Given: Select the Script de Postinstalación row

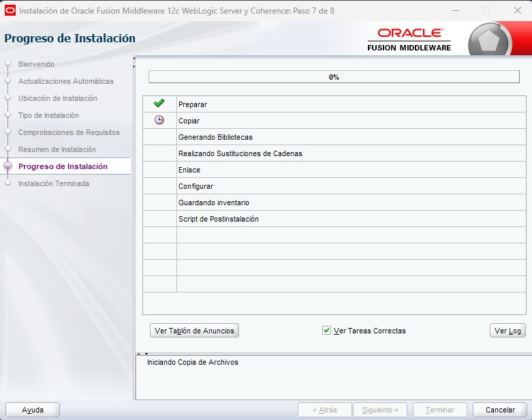Looking at the screenshot, I should (334, 219).
